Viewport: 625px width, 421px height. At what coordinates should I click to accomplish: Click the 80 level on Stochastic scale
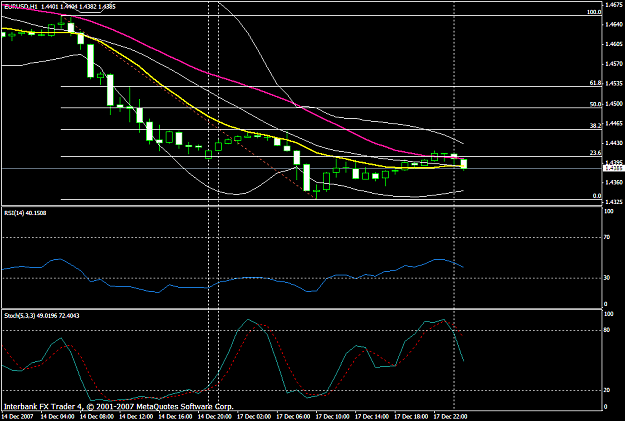pos(607,330)
